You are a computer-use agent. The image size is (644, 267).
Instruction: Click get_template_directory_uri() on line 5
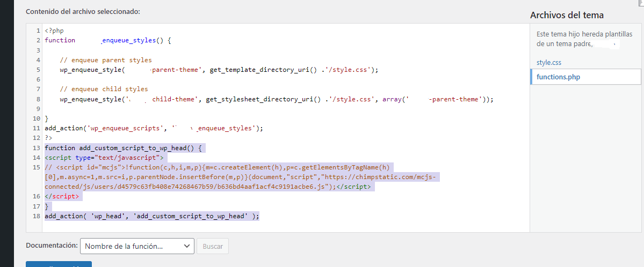[x=263, y=70]
